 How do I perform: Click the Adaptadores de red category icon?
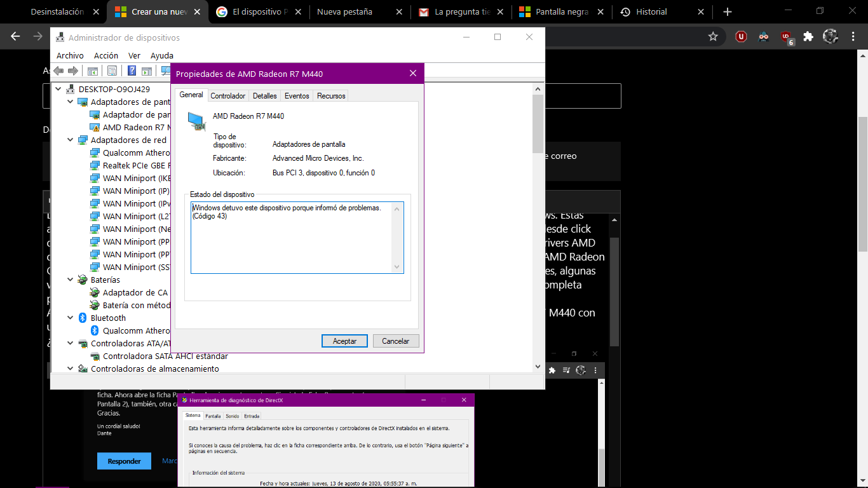coord(83,140)
